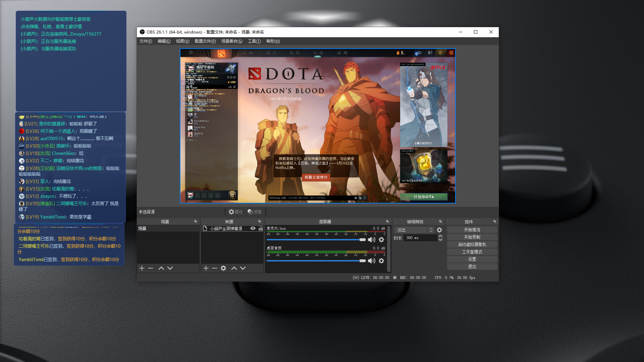Toggle lock on 小葫芦全屏弹幕源 source
Image resolution: width=644 pixels, height=362 pixels.
[x=261, y=228]
